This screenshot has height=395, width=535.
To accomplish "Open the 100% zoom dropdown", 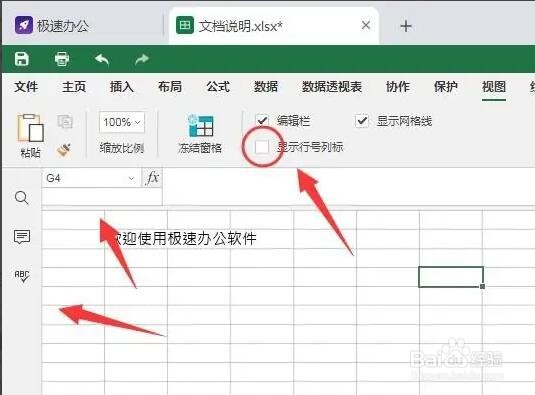I will tap(122, 122).
